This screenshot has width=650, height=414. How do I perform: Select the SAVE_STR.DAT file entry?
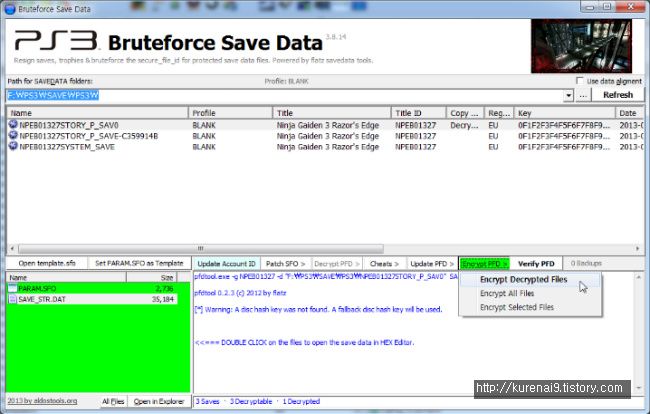(x=92, y=299)
